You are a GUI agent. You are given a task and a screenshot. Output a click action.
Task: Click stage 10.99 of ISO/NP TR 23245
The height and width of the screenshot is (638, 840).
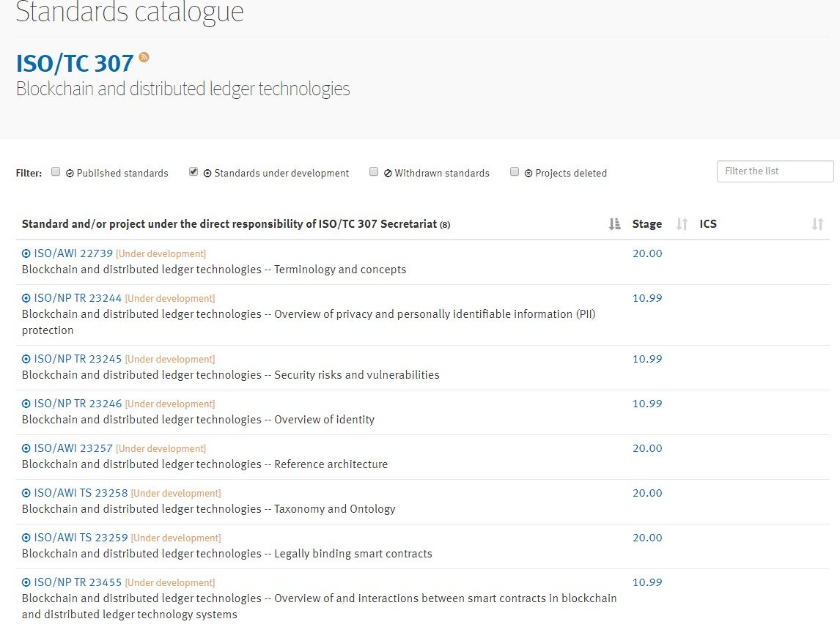pyautogui.click(x=647, y=359)
